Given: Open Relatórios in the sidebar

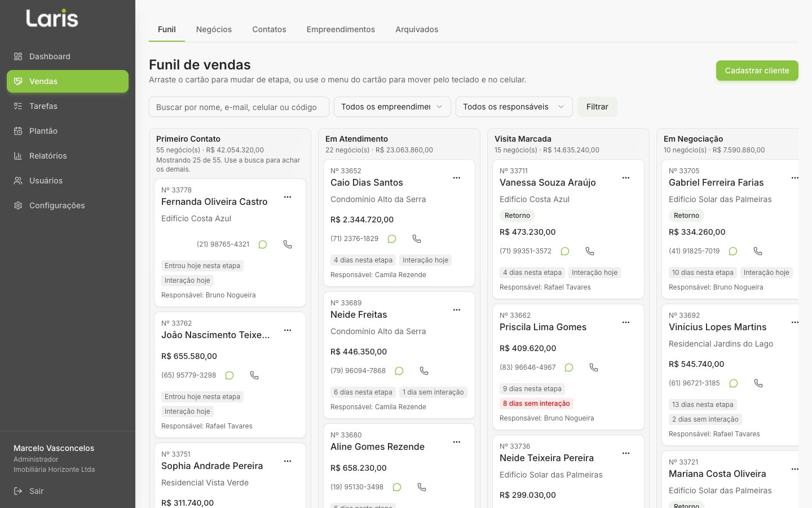Looking at the screenshot, I should tap(68, 156).
